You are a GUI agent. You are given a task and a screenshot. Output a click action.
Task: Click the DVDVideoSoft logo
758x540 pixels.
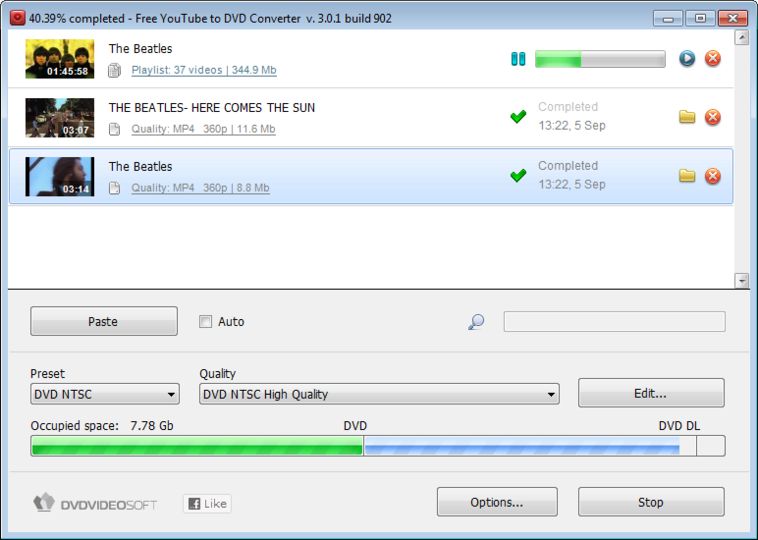[95, 503]
